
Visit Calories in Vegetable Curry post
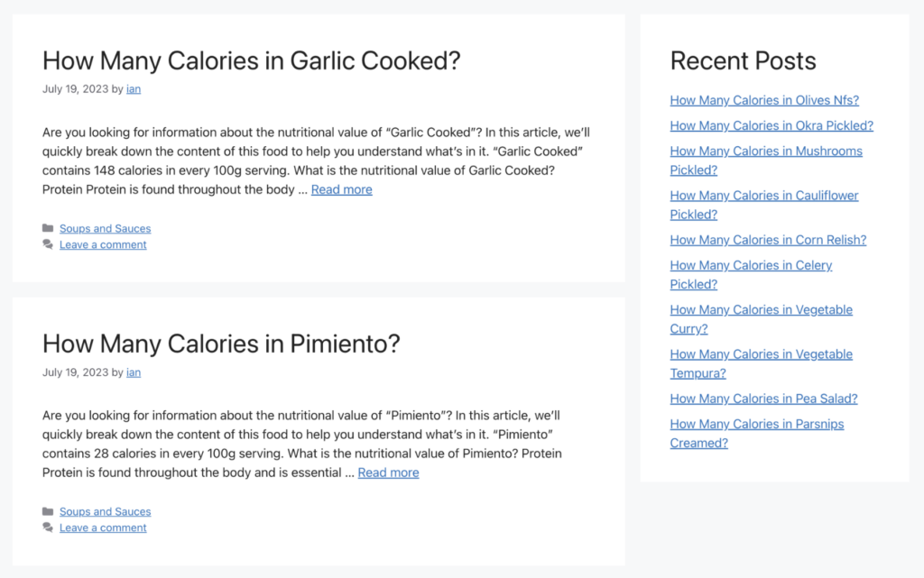(x=762, y=319)
